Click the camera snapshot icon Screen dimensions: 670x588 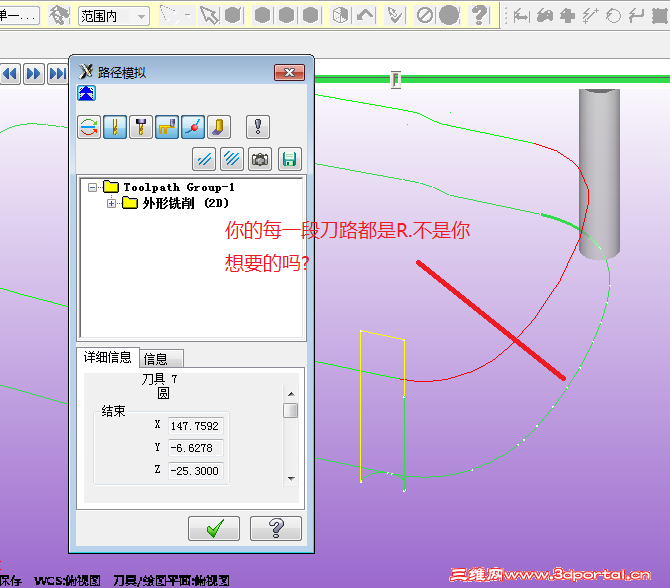pyautogui.click(x=260, y=159)
